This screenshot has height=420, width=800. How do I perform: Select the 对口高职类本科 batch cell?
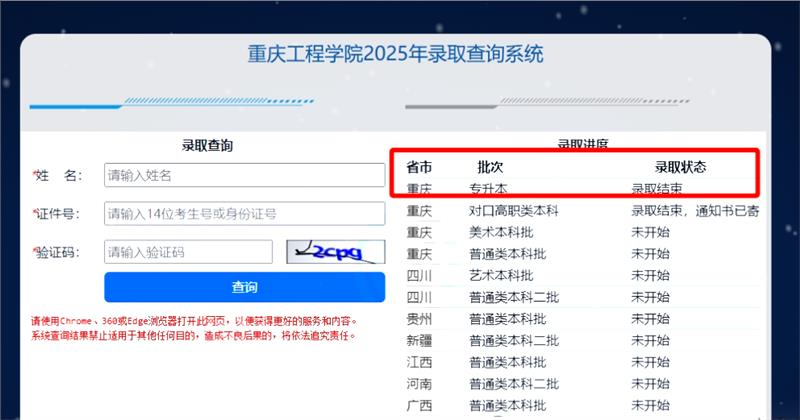[x=514, y=210]
